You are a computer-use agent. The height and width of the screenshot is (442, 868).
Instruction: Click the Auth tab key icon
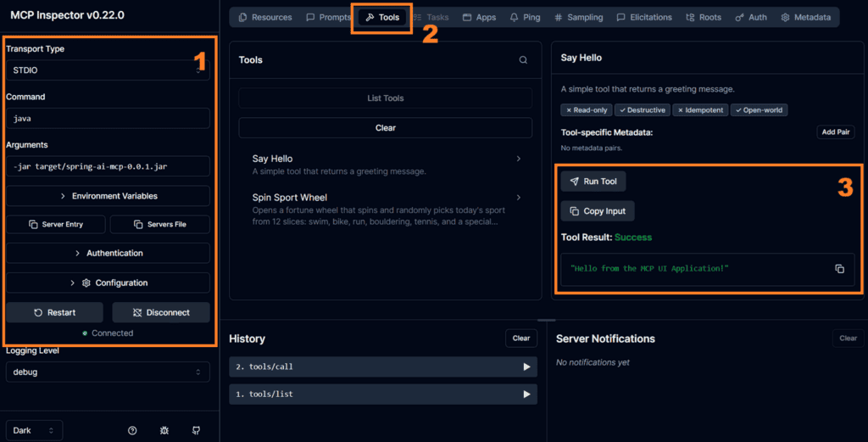(x=739, y=17)
